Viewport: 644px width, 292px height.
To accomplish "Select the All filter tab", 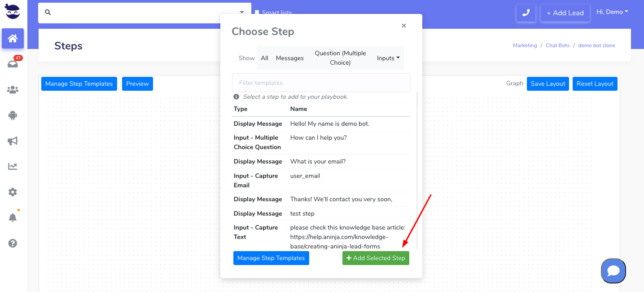I will point(264,58).
